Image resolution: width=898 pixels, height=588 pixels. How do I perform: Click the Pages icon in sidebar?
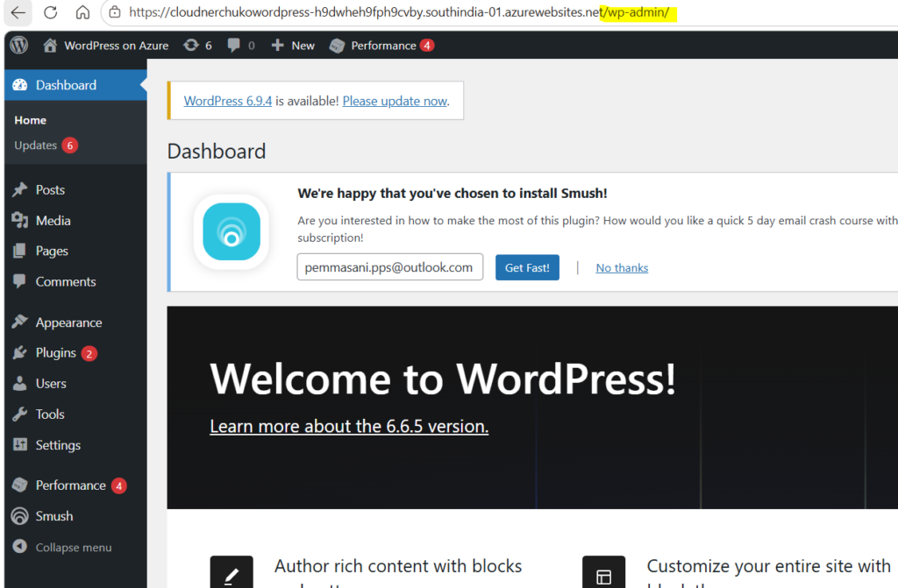point(20,251)
